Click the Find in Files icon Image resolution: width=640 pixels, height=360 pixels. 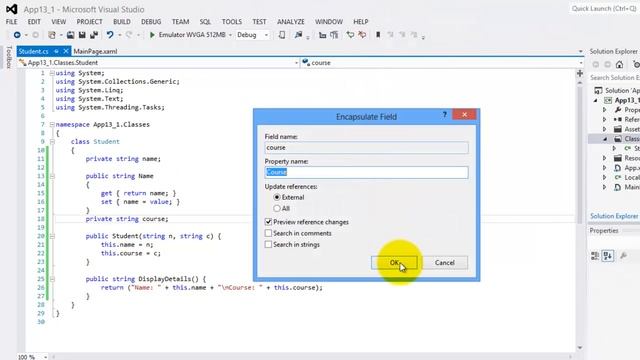tap(298, 35)
